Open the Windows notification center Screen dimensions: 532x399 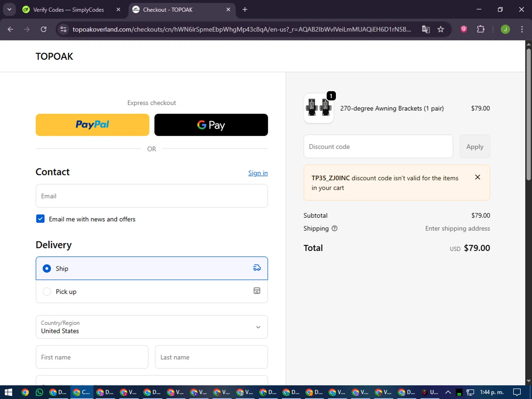(517, 392)
